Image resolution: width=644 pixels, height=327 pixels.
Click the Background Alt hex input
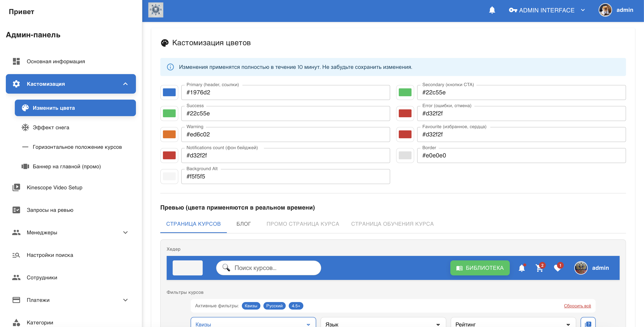pyautogui.click(x=286, y=176)
